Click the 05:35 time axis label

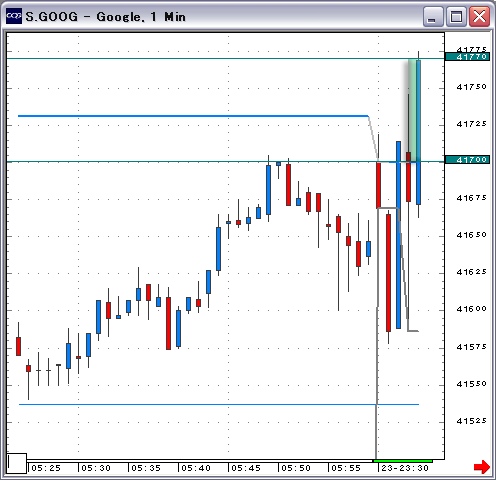tap(146, 468)
